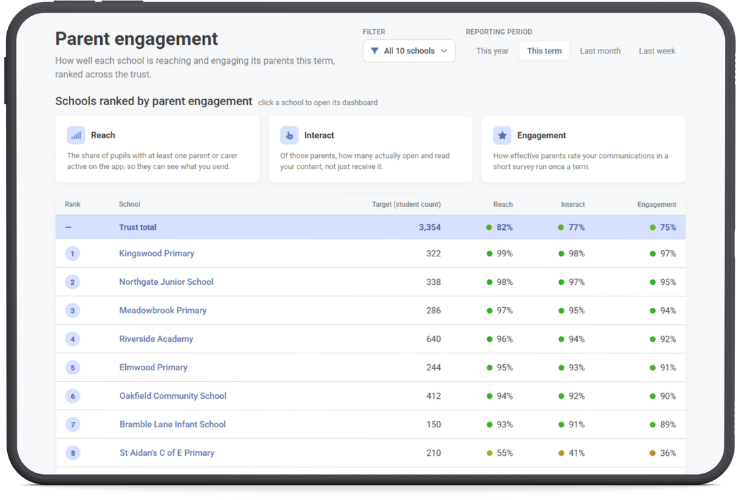740x500 pixels.
Task: Click rank badge 7
Action: pyautogui.click(x=73, y=424)
